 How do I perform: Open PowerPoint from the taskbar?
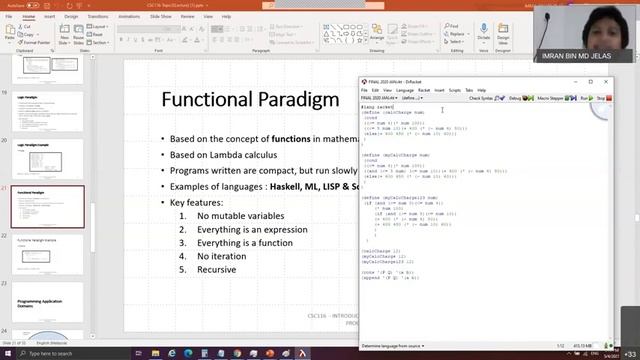point(270,353)
